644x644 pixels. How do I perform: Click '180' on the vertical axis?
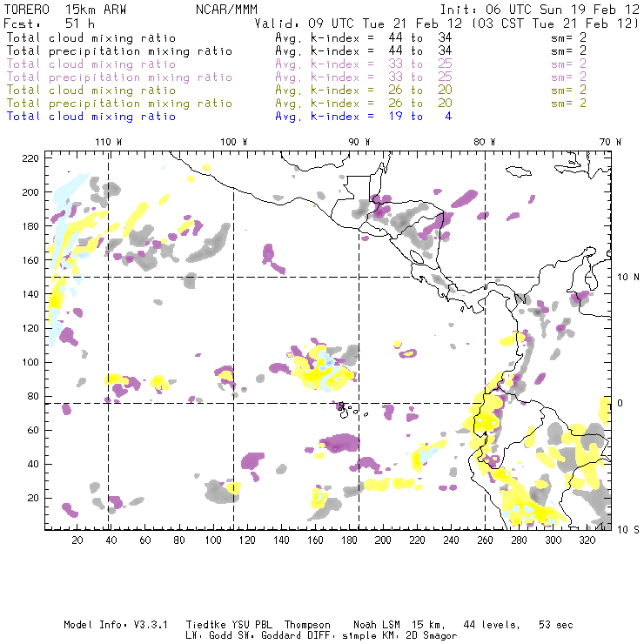[30, 226]
